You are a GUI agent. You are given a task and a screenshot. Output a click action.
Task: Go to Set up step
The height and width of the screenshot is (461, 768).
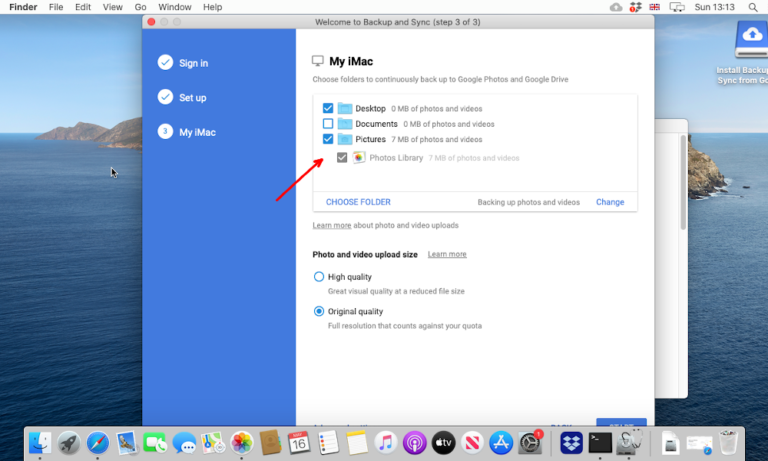point(182,97)
